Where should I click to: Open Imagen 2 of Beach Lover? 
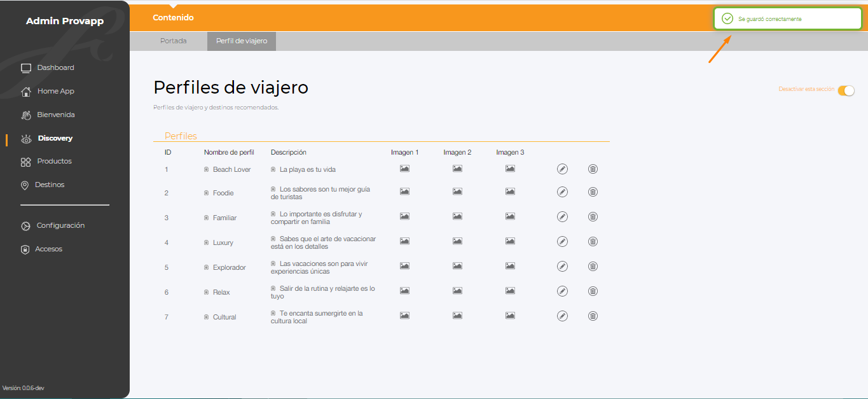point(457,169)
